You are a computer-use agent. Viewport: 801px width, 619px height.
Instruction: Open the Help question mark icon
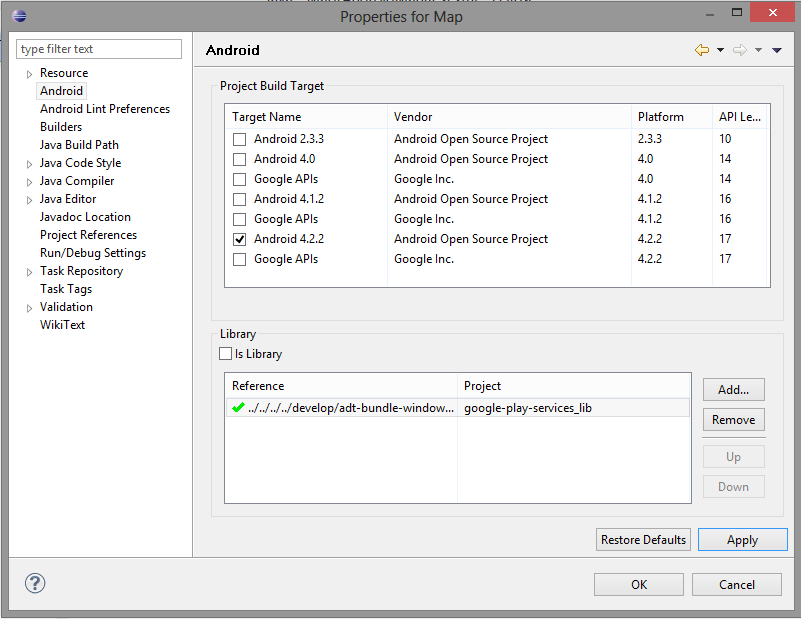pos(35,583)
